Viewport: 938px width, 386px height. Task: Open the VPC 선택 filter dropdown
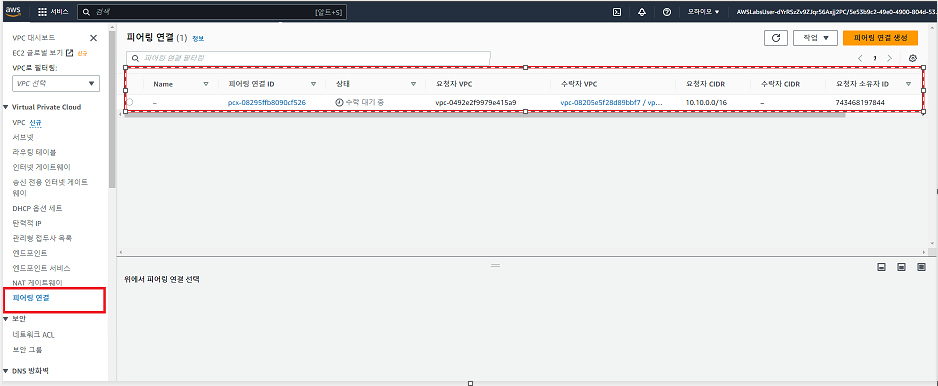coord(56,83)
